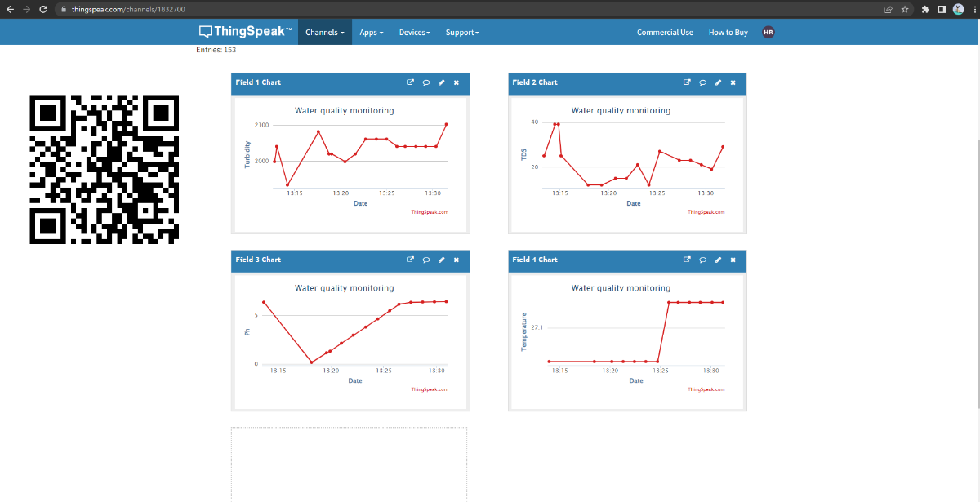Click the Commercial Use link
The width and height of the screenshot is (980, 502).
[x=665, y=33]
